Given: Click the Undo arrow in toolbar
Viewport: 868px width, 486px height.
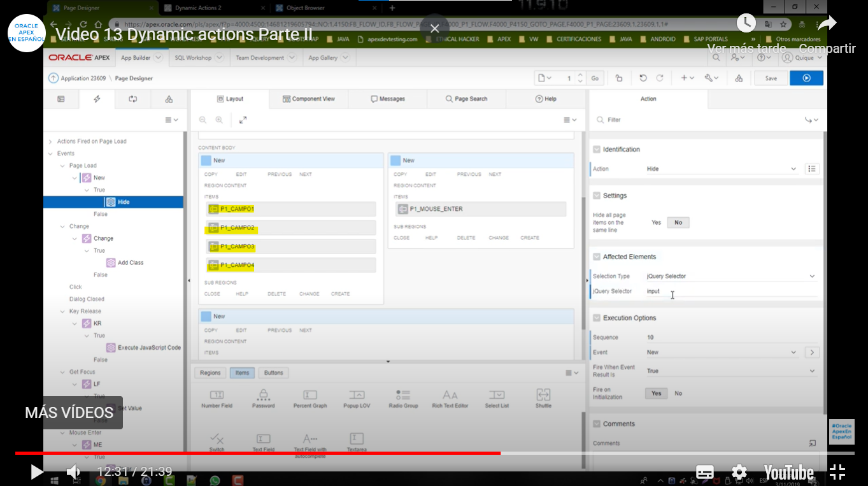Looking at the screenshot, I should click(643, 78).
